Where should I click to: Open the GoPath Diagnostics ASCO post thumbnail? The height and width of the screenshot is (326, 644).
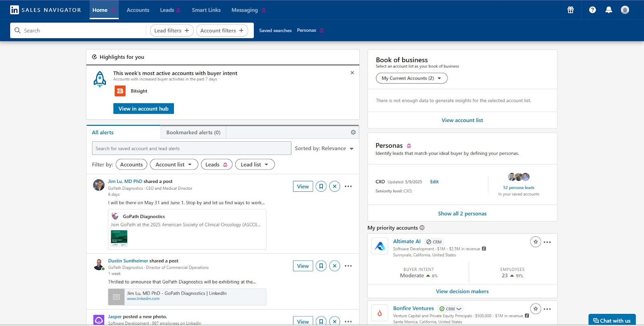(119, 238)
